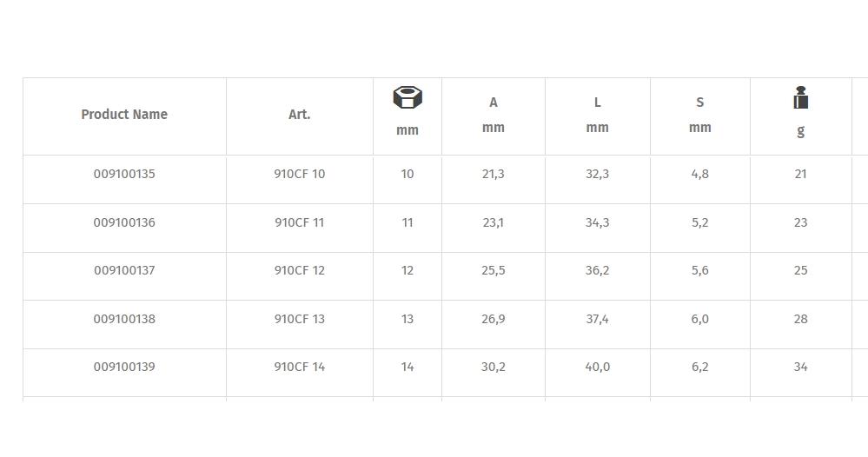Click the Art. column header
This screenshot has height=457, width=868.
pos(299,115)
